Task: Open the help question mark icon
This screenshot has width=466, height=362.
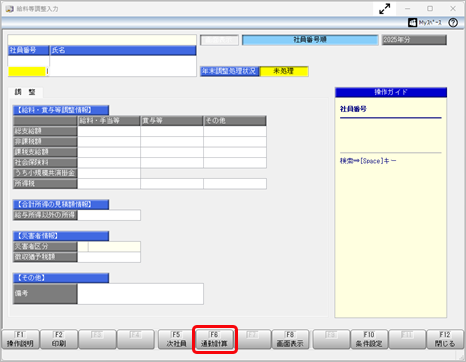Action: 453,23
